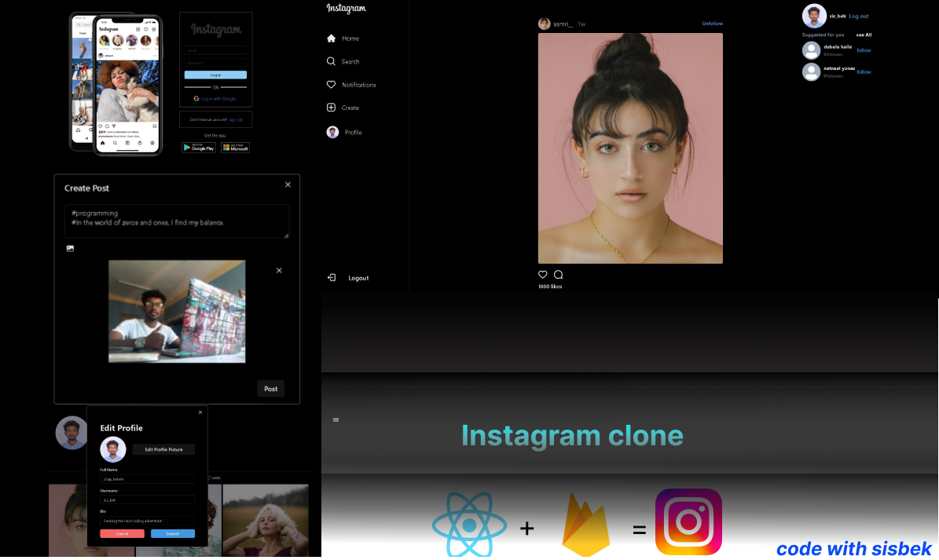The image size is (939, 560).
Task: Click the Post button in Create Post
Action: (x=270, y=389)
